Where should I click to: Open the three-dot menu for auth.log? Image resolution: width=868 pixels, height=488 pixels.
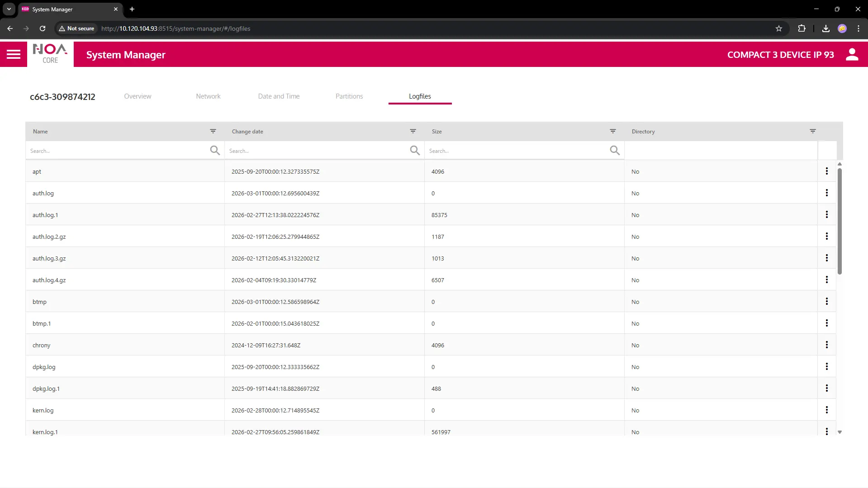826,193
